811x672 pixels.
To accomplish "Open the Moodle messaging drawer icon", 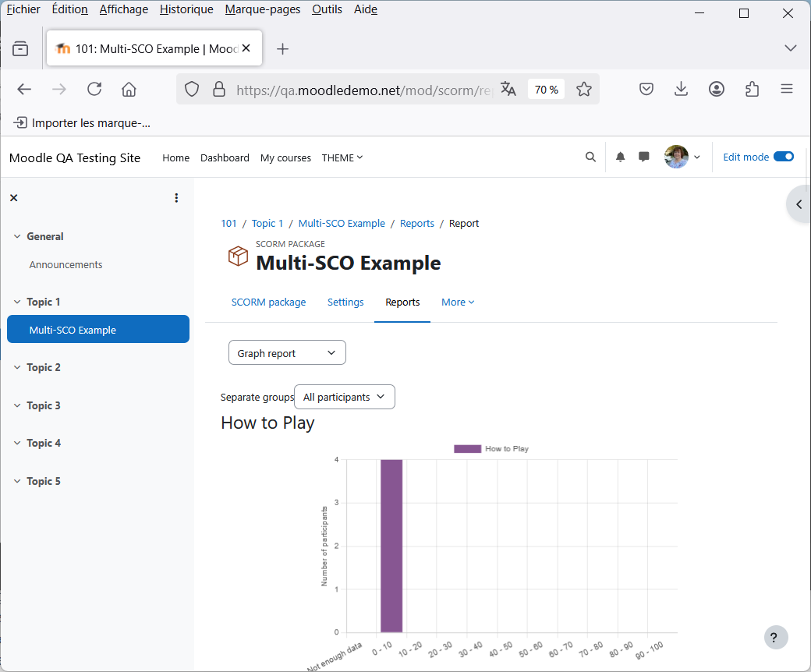I will coord(644,157).
